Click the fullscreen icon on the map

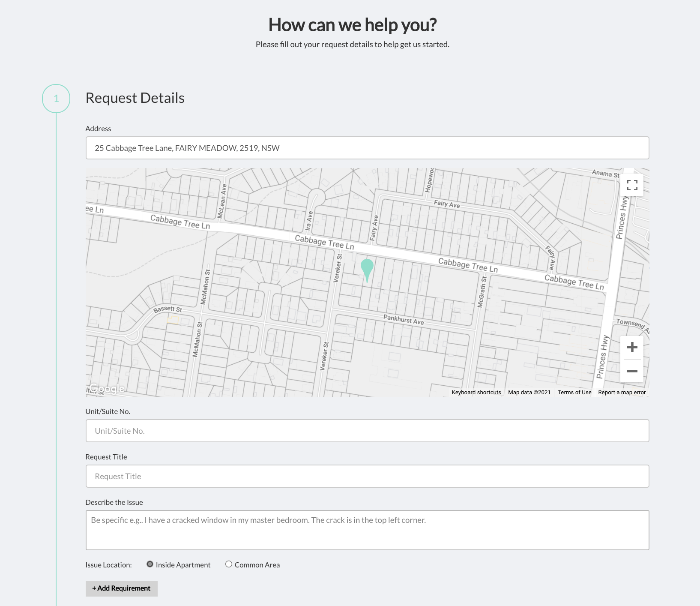pos(632,185)
